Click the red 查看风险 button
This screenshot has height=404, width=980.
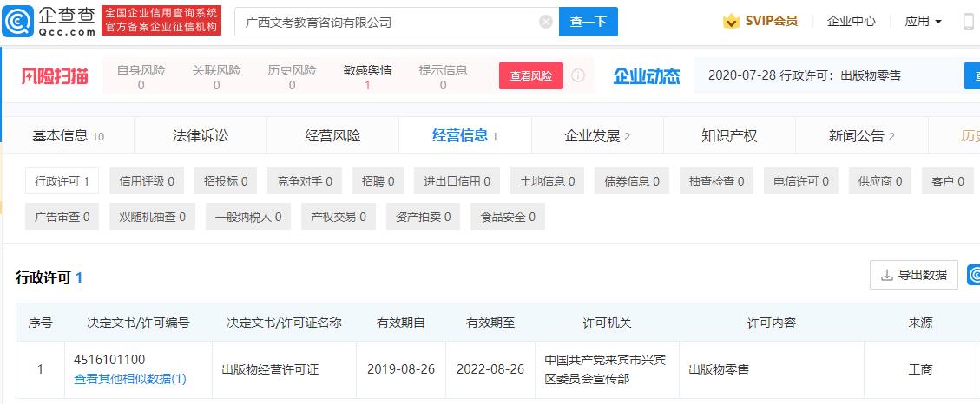(530, 76)
